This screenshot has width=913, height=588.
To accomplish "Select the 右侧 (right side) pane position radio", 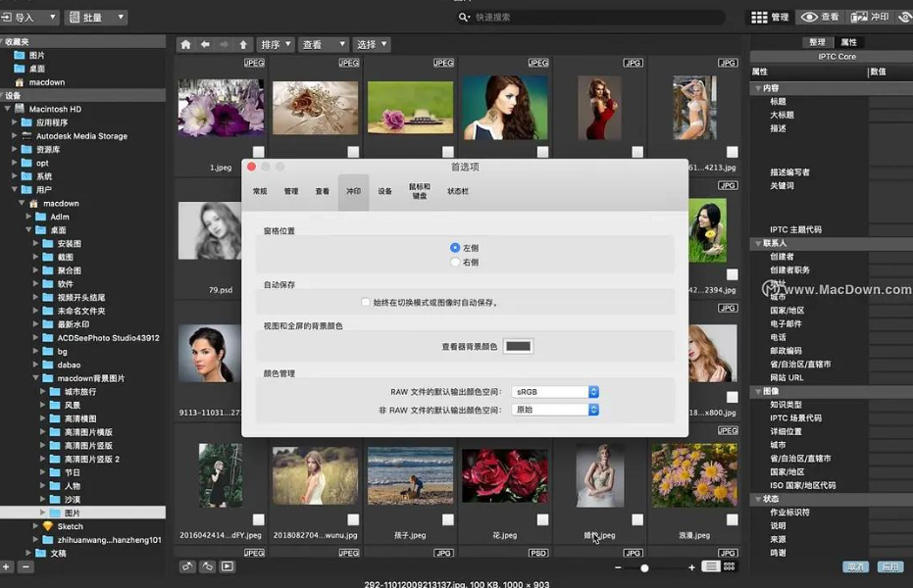I will coord(454,261).
